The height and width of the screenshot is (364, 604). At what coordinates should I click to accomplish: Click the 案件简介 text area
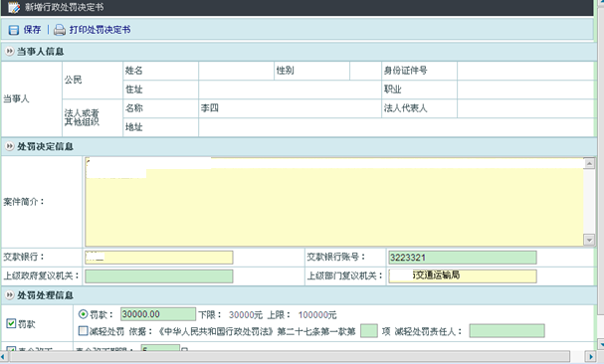[x=334, y=202]
